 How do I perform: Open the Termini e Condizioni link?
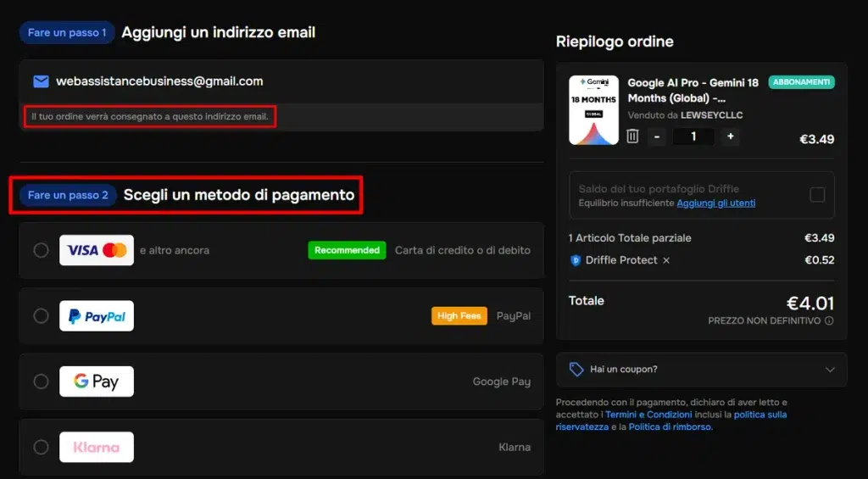(648, 415)
